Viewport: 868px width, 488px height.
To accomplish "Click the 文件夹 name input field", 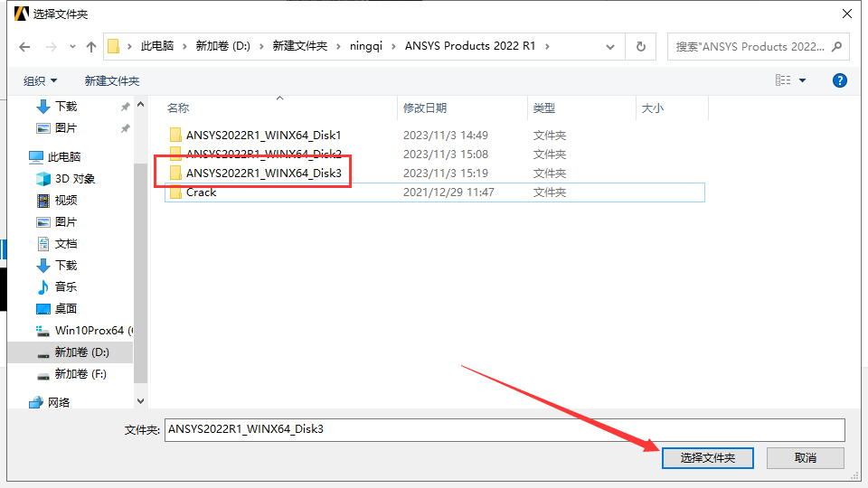I will click(x=505, y=429).
